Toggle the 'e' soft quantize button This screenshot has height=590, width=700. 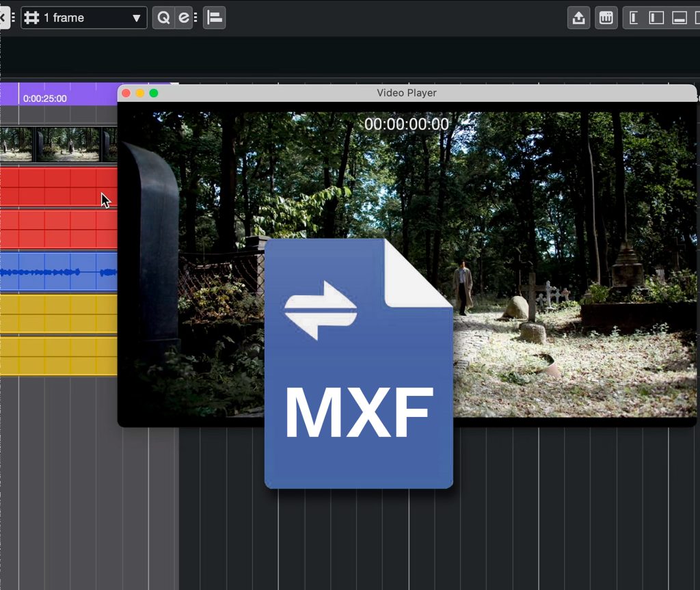click(x=183, y=18)
